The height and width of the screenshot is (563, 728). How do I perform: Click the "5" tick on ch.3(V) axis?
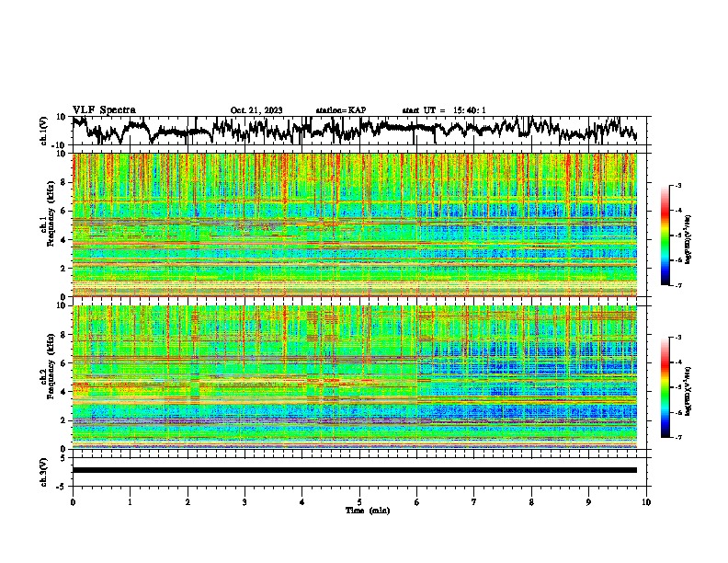point(64,458)
